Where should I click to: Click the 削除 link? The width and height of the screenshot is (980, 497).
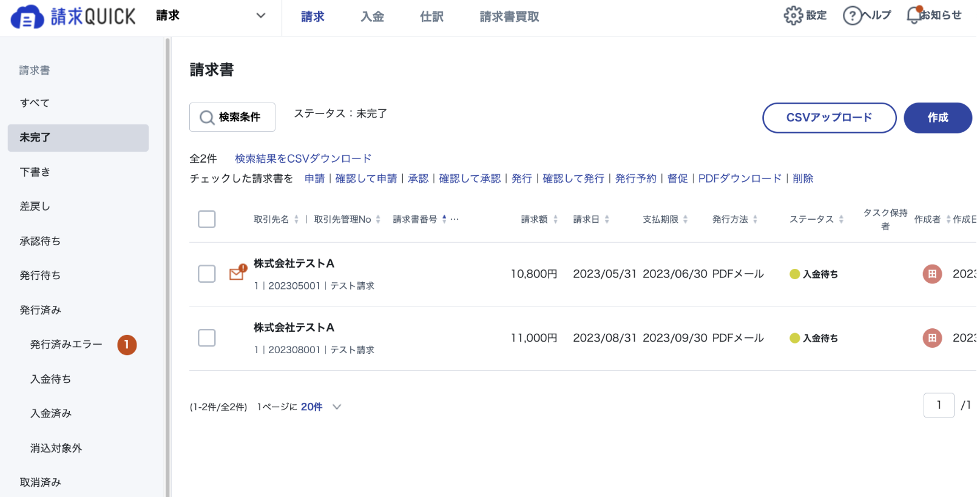pyautogui.click(x=803, y=178)
